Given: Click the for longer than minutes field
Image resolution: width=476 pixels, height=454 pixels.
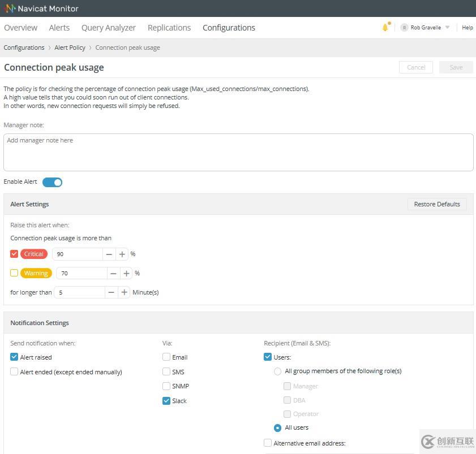Looking at the screenshot, I should (80, 292).
